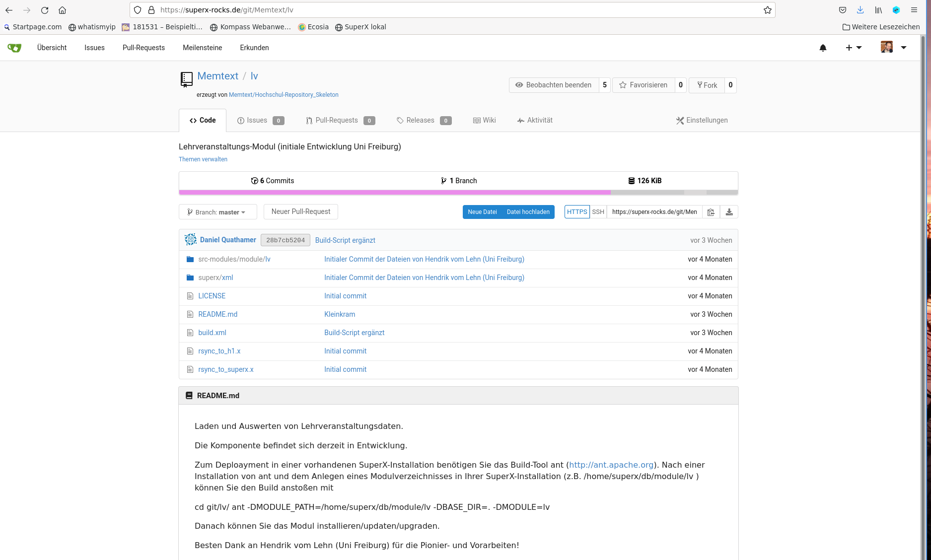
Task: Go back with the browser back arrow
Action: tap(9, 10)
